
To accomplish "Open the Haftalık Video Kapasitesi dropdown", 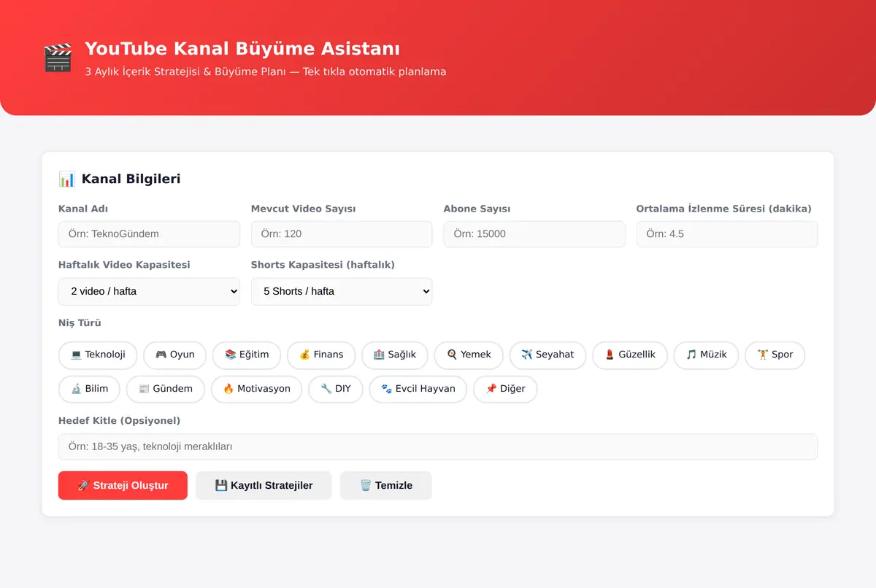I will pyautogui.click(x=149, y=291).
